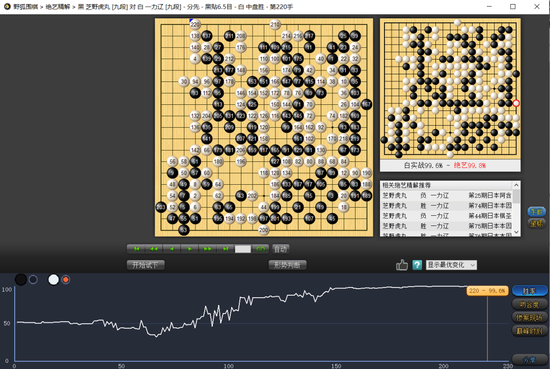
Task: Open the 显示最优变化 dropdown
Action: click(x=451, y=265)
